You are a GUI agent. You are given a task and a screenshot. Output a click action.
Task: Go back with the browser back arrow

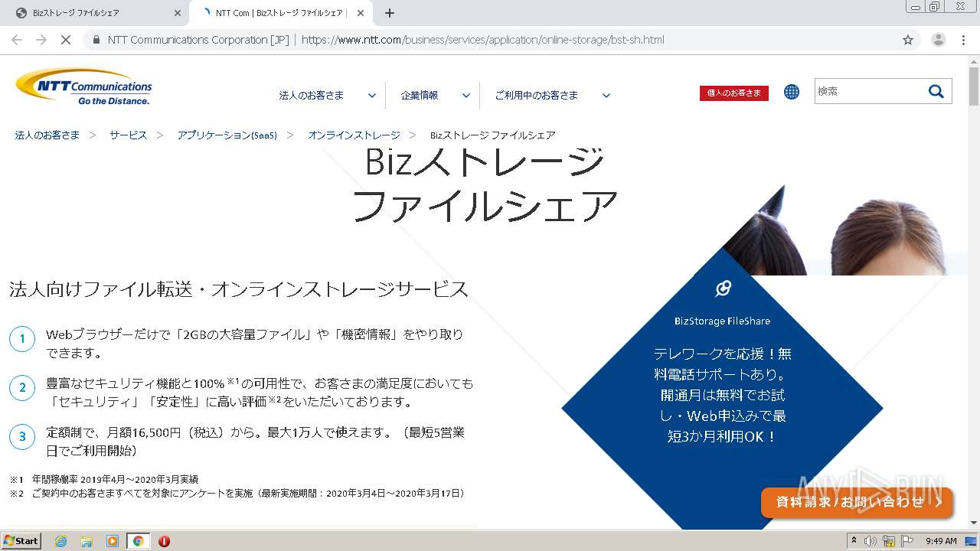18,40
